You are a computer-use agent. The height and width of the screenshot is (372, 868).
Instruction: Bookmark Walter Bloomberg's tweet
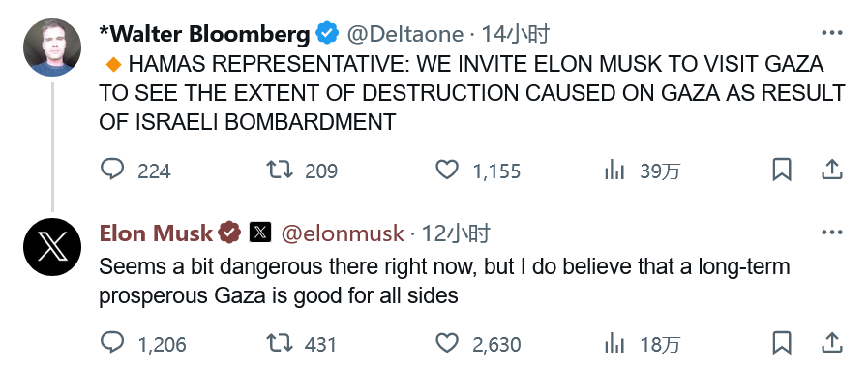[x=782, y=170]
